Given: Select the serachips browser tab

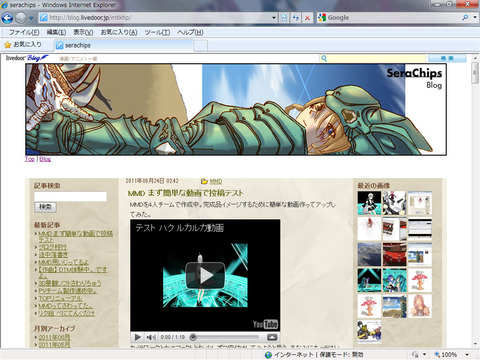Looking at the screenshot, I should pos(124,45).
